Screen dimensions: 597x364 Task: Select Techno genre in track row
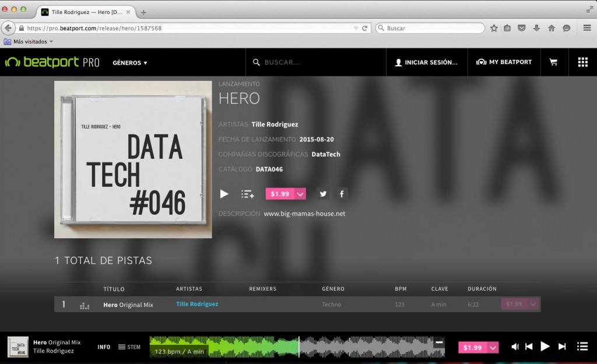tap(332, 304)
